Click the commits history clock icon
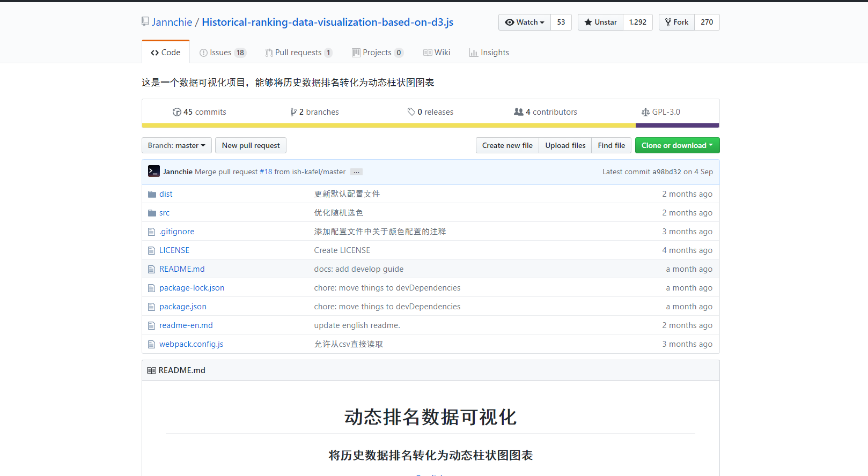Viewport: 868px width, 476px height. [x=176, y=112]
